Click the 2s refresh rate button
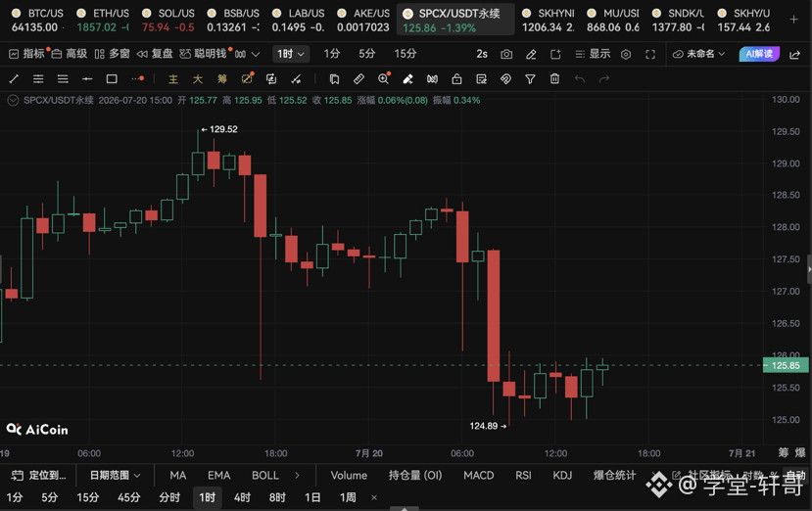The width and height of the screenshot is (812, 511). coord(482,54)
